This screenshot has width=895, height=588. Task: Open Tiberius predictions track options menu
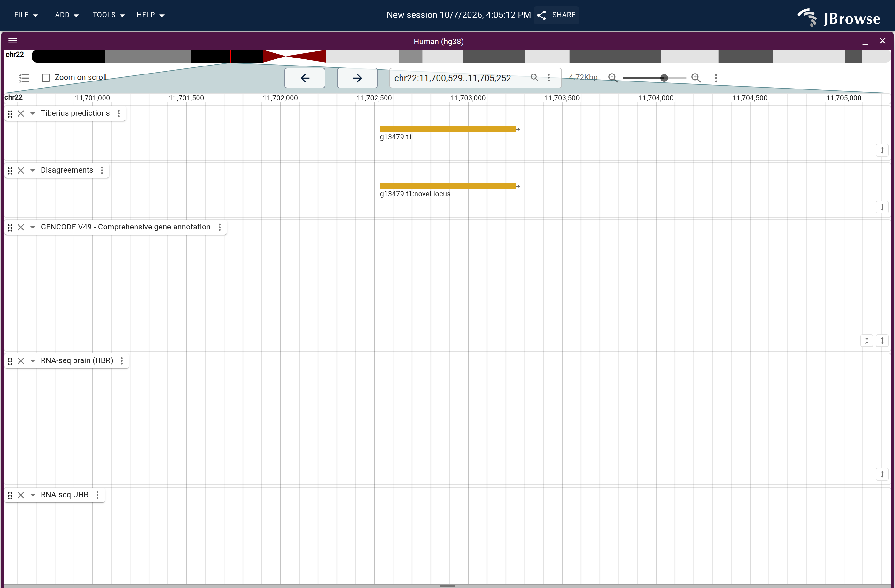119,113
